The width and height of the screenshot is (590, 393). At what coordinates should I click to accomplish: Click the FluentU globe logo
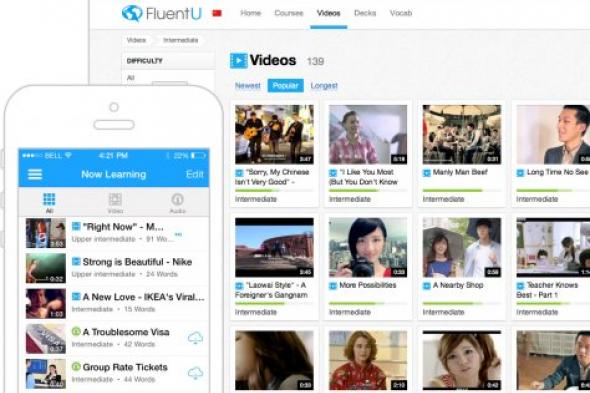click(132, 13)
